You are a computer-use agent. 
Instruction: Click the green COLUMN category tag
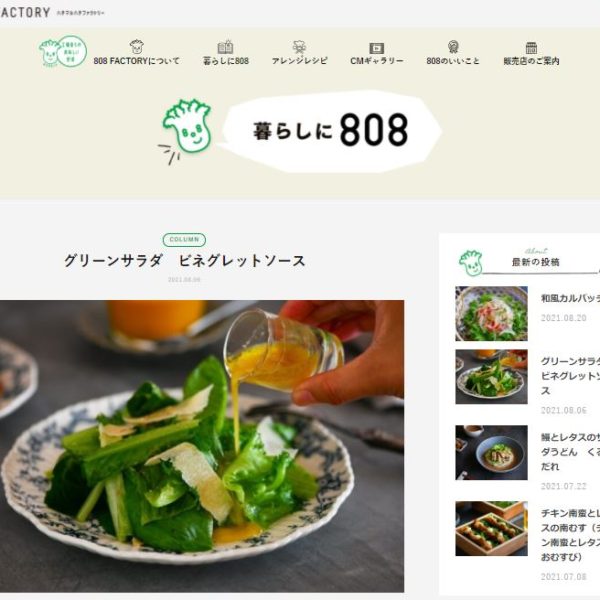click(184, 240)
